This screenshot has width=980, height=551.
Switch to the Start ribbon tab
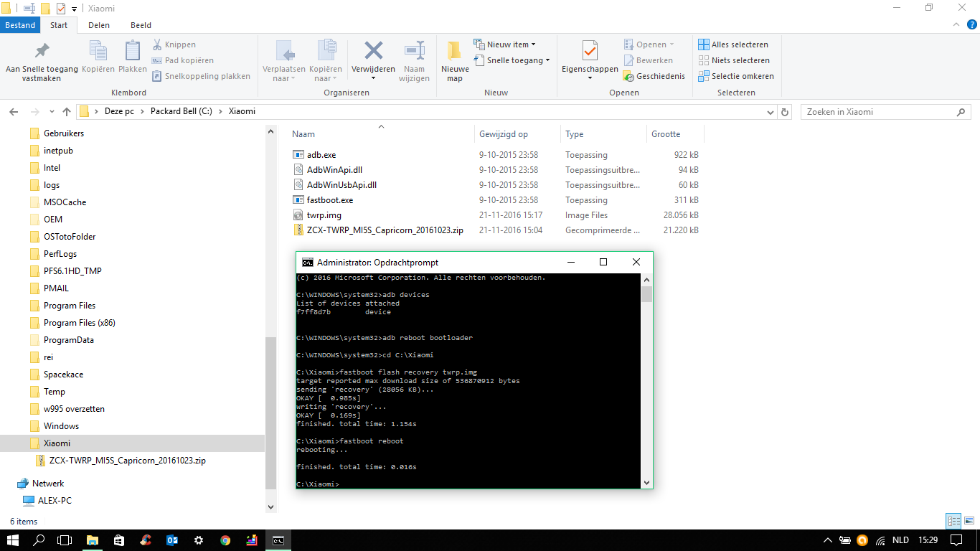pos(59,25)
